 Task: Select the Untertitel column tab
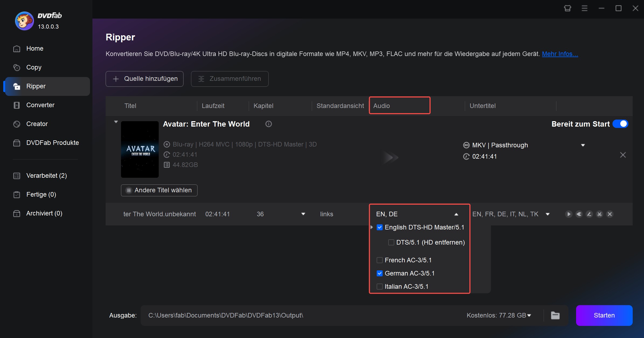pos(482,106)
